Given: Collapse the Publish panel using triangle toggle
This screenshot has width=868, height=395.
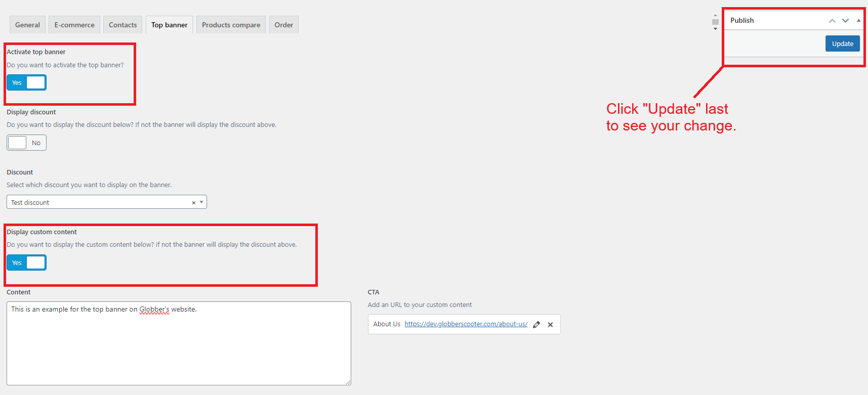Looking at the screenshot, I should [x=858, y=21].
